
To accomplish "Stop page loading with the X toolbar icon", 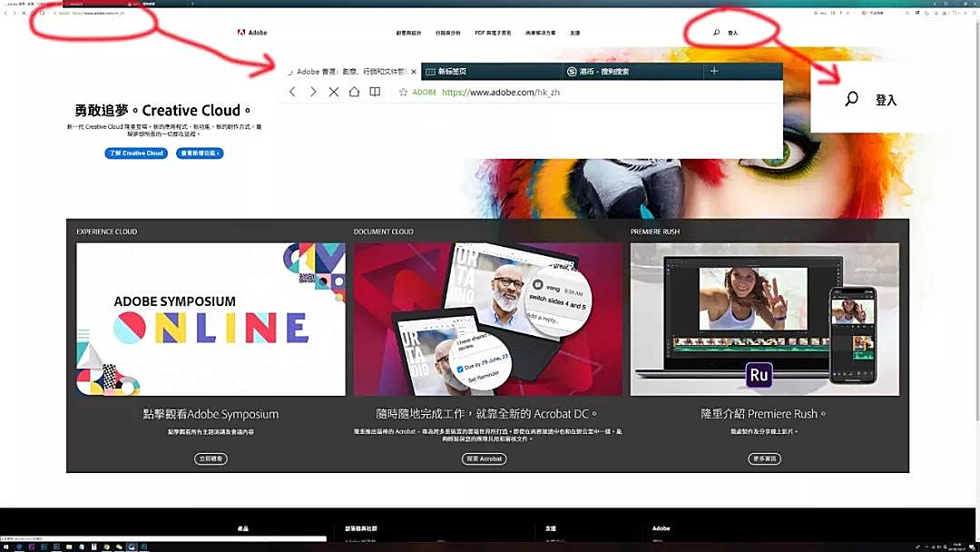I will (x=24, y=13).
